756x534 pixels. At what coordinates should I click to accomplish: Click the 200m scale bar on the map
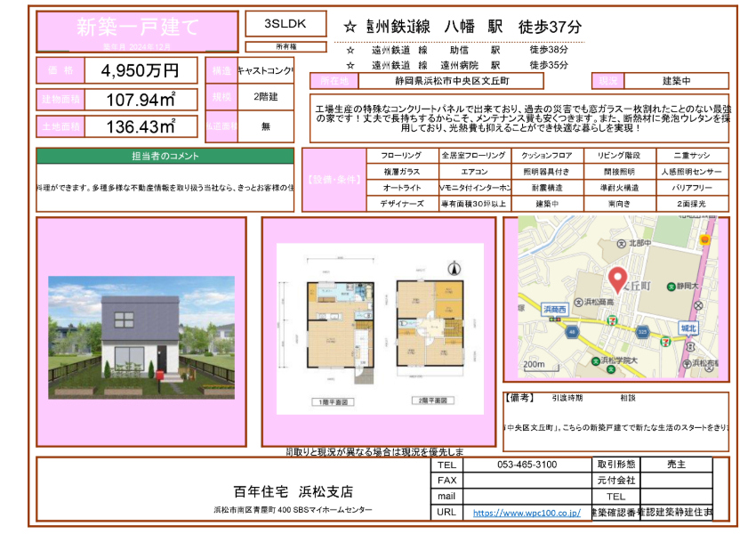point(540,365)
